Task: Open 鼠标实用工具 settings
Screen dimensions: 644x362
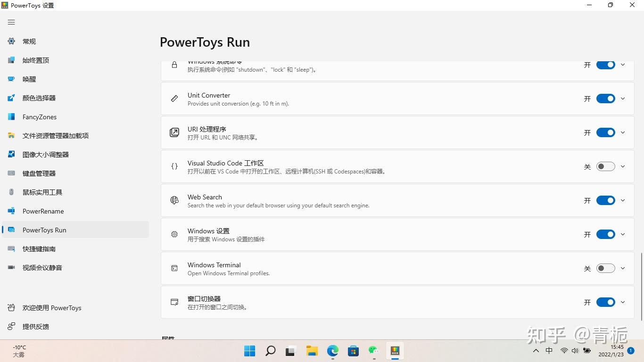Action: [x=41, y=192]
